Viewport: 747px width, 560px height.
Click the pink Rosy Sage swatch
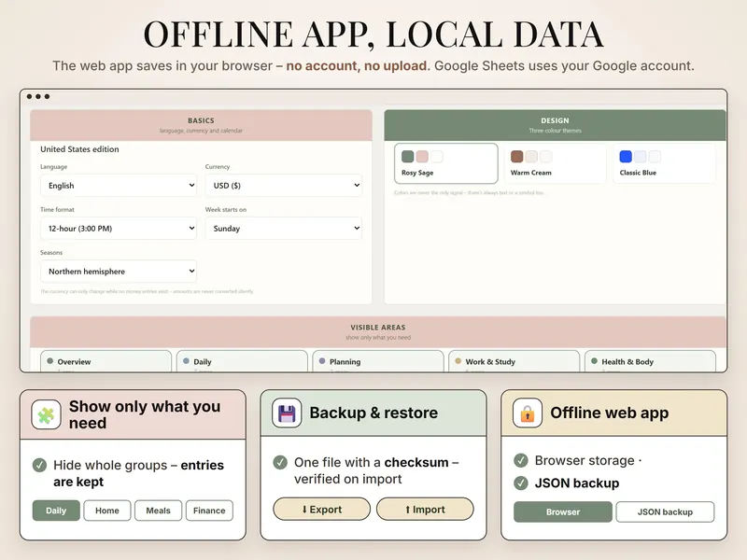[422, 156]
